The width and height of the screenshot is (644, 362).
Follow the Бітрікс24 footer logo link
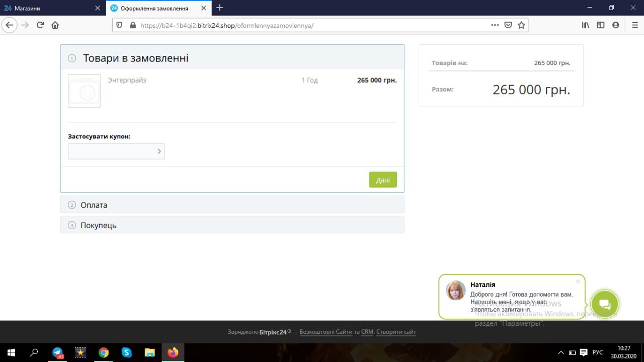click(x=275, y=332)
